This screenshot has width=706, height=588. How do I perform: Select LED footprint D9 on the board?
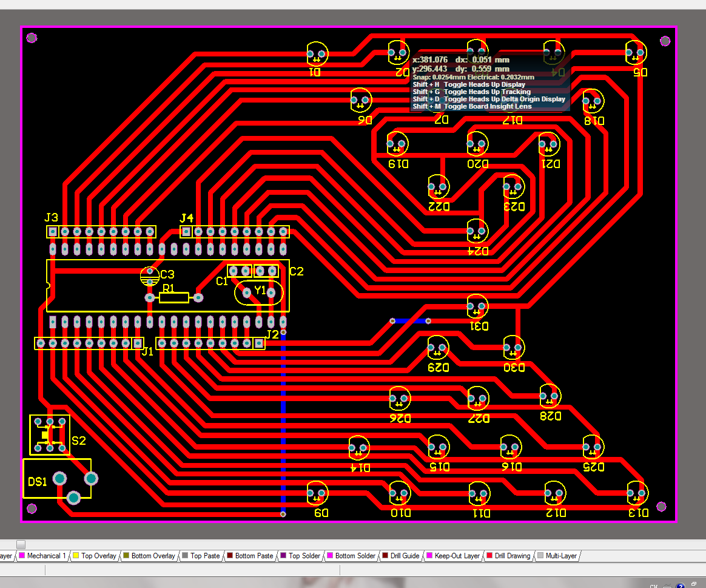[317, 494]
